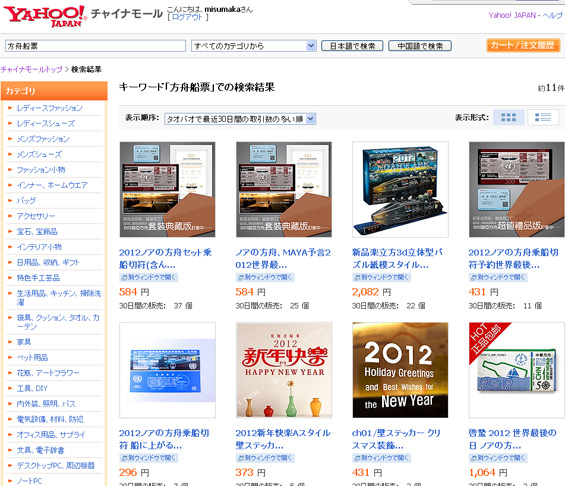
Task: Open 3D puzzle item in new window
Action: (x=382, y=277)
